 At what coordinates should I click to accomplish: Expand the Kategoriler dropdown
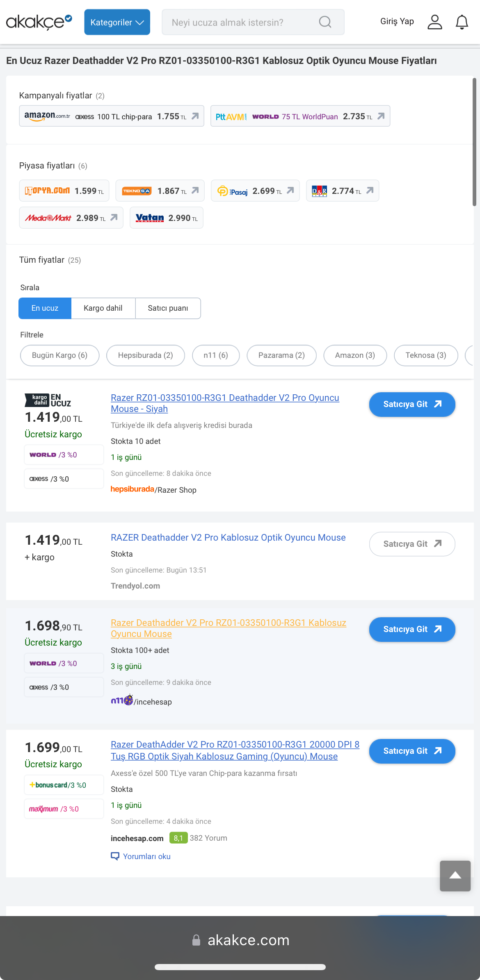click(117, 22)
